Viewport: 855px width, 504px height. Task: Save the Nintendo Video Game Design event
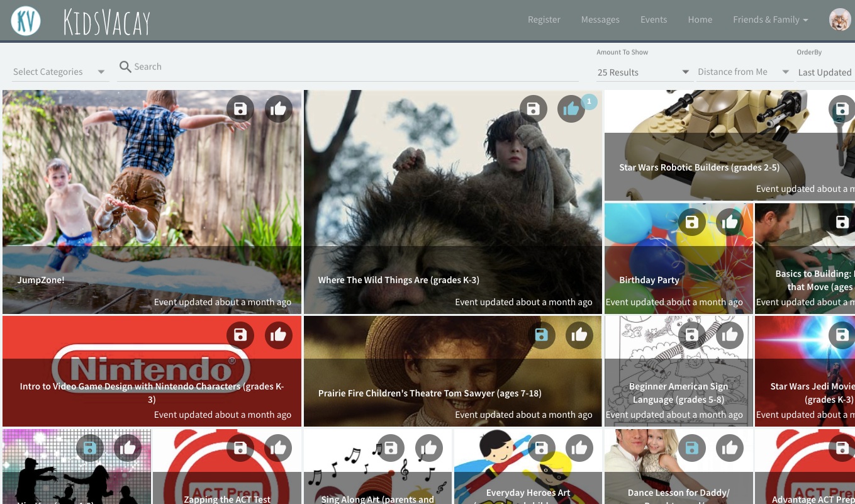click(240, 335)
